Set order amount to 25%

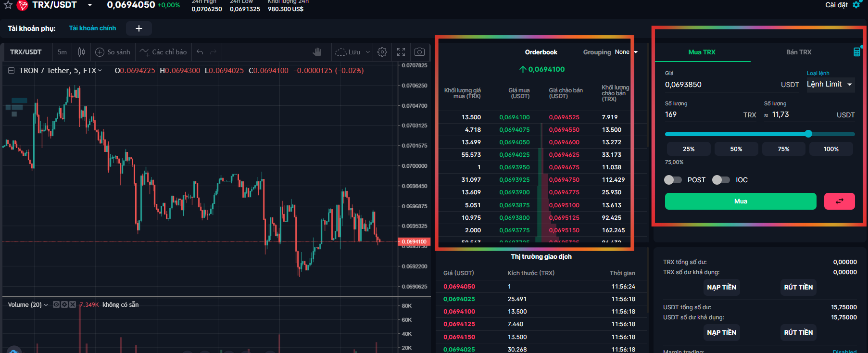[x=689, y=149]
